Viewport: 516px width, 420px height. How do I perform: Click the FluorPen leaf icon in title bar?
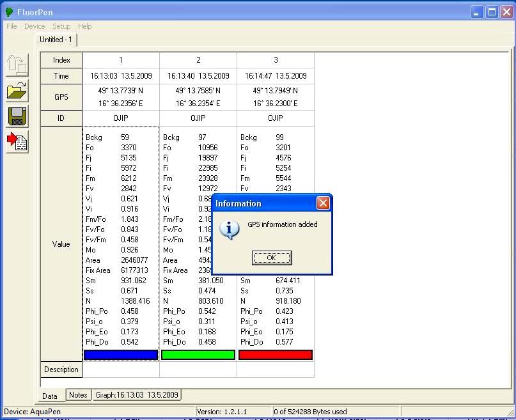[x=9, y=12]
